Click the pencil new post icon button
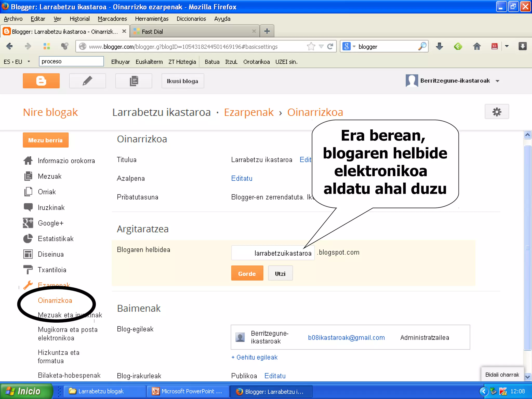The image size is (532, 399). (87, 81)
